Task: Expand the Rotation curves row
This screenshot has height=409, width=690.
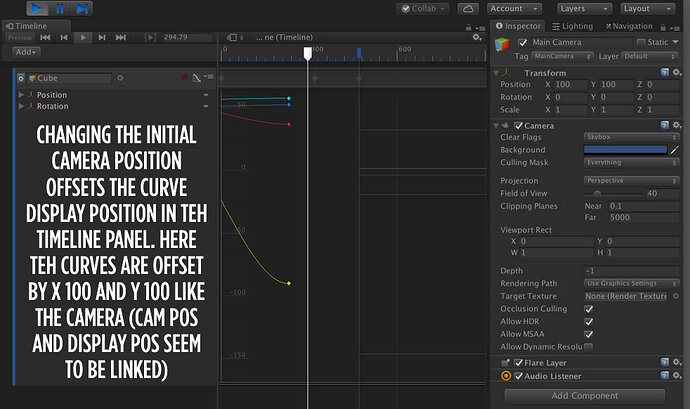Action: click(21, 106)
